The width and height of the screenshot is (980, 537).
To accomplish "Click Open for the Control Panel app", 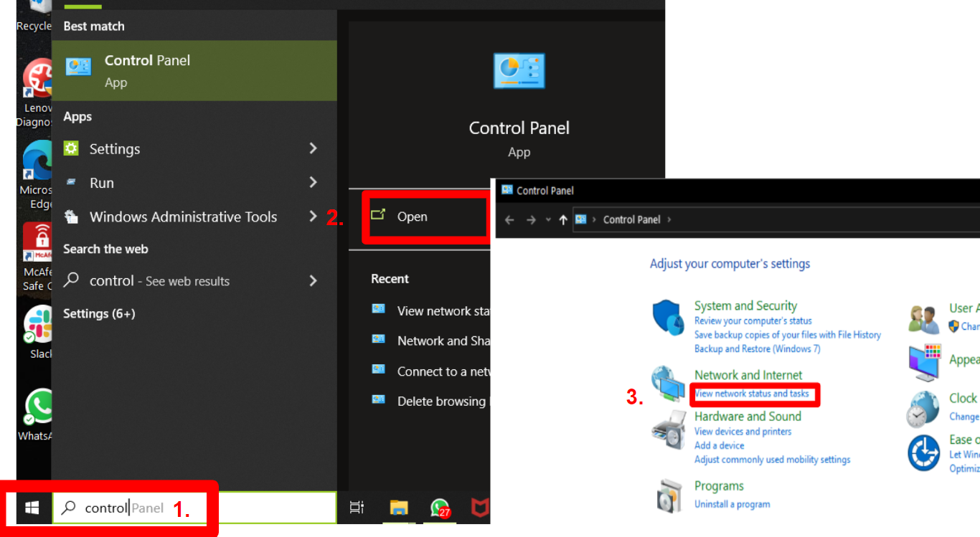I will pyautogui.click(x=412, y=217).
